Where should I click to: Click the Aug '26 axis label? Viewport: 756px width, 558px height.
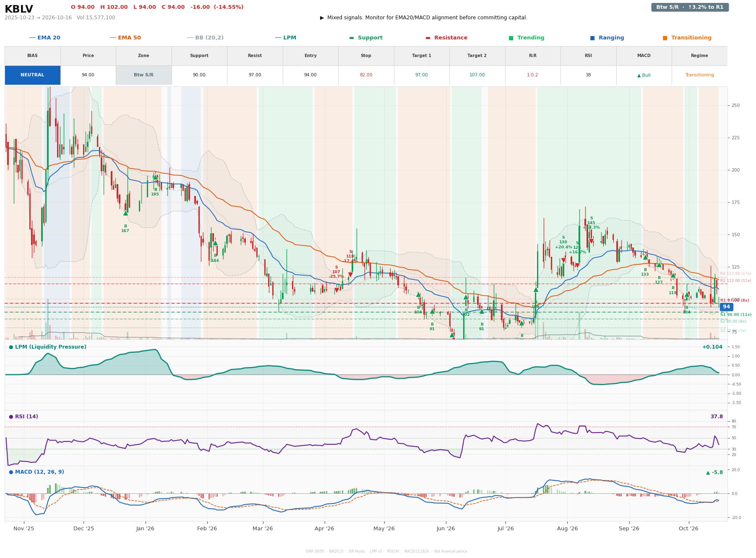(567, 529)
